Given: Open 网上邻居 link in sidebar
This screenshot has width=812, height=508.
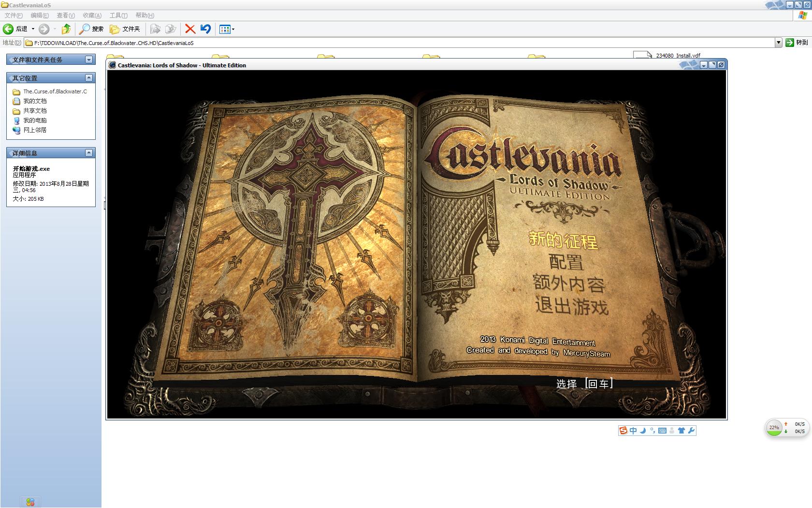Looking at the screenshot, I should coord(30,130).
